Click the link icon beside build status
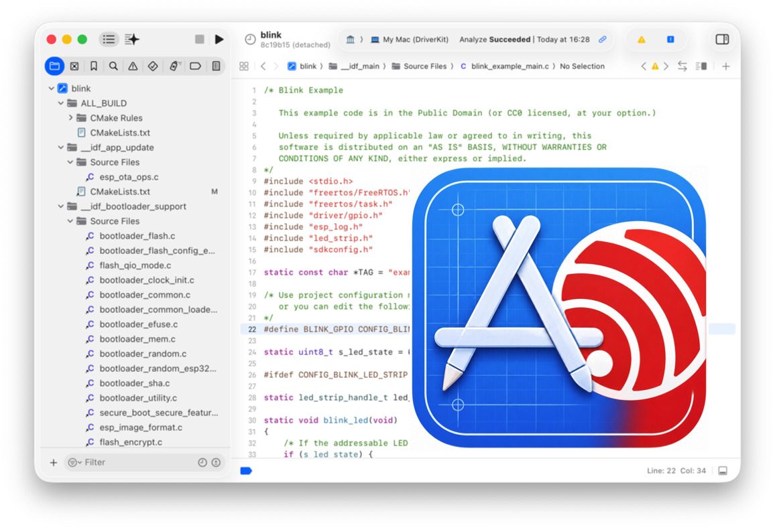This screenshot has width=775, height=532. click(x=603, y=40)
